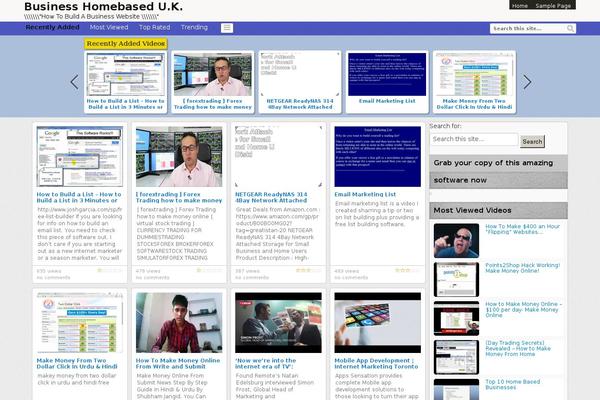Image resolution: width=600 pixels, height=400 pixels.
Task: Open carousel Email Marketing List thumbnail
Action: click(387, 74)
